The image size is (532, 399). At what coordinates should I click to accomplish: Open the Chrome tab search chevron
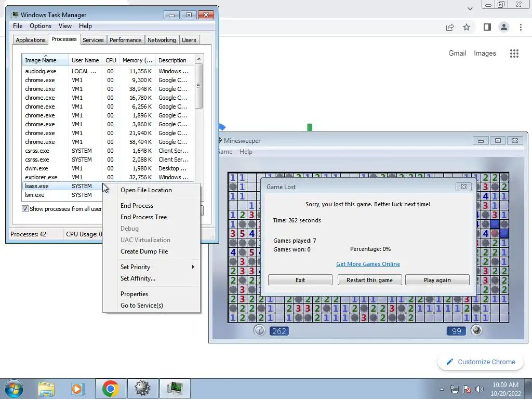[470, 8]
